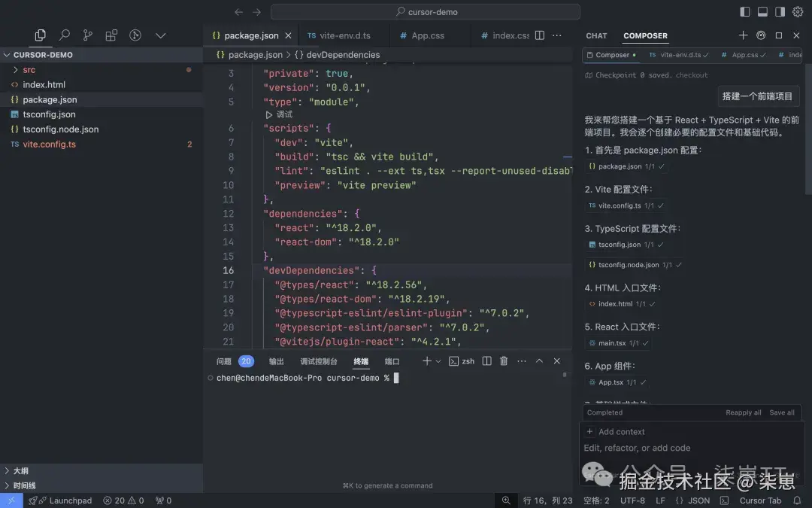The width and height of the screenshot is (812, 508).
Task: Open the 调试控制台 debug console tab
Action: pyautogui.click(x=319, y=361)
